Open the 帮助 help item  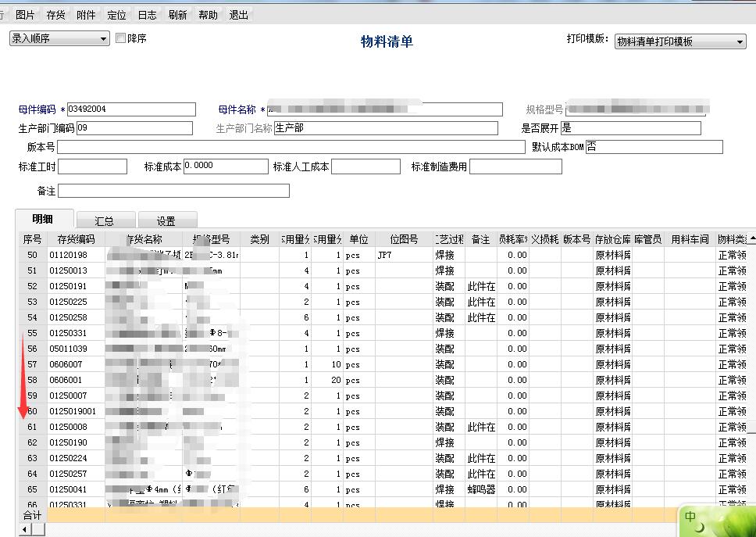point(208,15)
